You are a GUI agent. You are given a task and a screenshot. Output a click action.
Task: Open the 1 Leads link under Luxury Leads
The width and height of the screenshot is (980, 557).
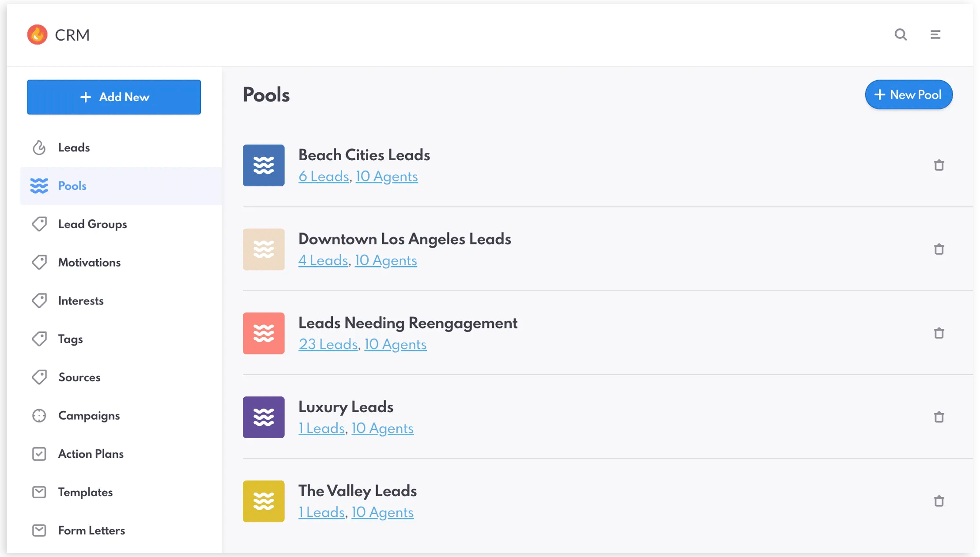321,428
